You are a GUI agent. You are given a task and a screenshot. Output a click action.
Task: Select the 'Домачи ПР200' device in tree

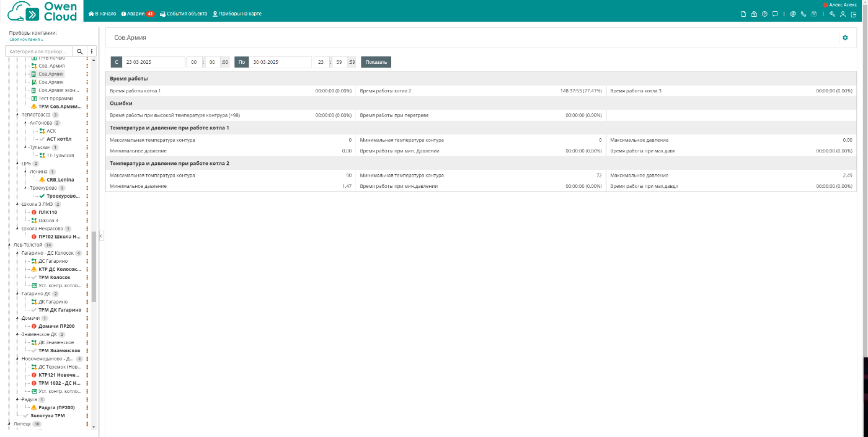click(56, 326)
